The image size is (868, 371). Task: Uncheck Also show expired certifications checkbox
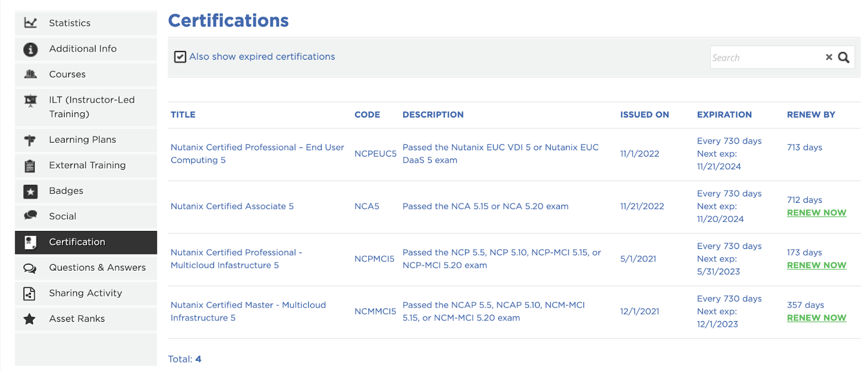click(180, 57)
